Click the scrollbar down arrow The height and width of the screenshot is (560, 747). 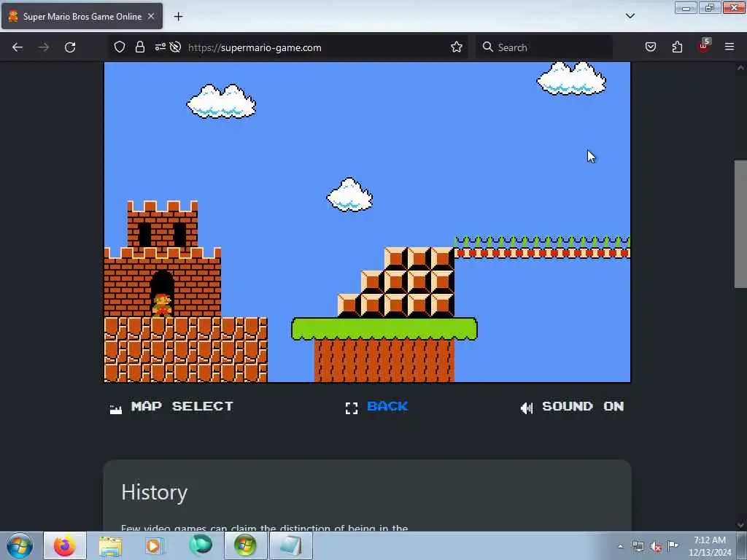(x=740, y=525)
